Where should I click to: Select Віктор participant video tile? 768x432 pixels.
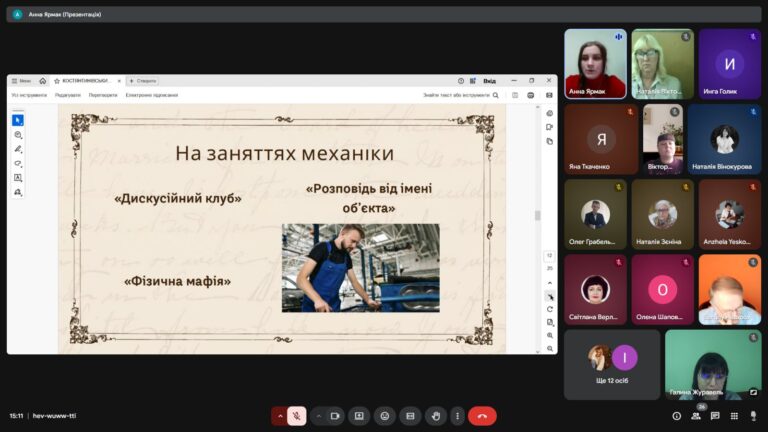(663, 139)
